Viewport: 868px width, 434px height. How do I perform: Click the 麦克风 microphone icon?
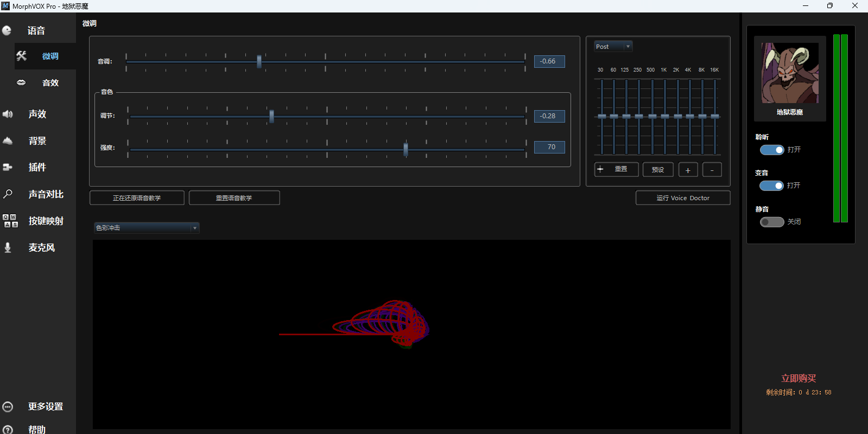8,247
